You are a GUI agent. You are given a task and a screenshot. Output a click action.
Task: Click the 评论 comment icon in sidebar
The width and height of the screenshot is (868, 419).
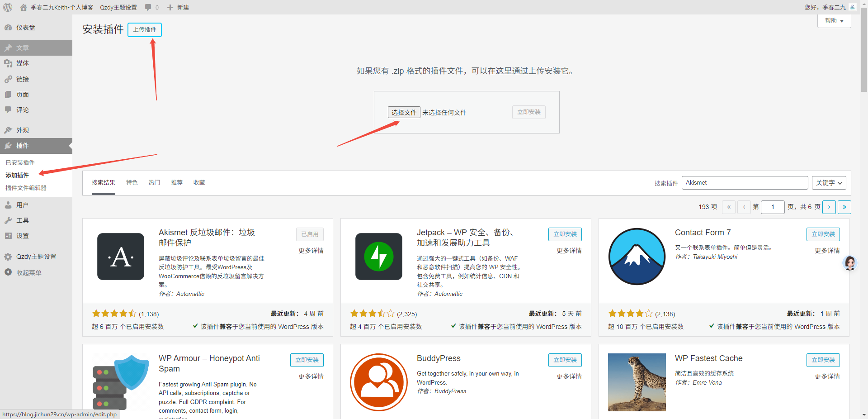point(8,110)
